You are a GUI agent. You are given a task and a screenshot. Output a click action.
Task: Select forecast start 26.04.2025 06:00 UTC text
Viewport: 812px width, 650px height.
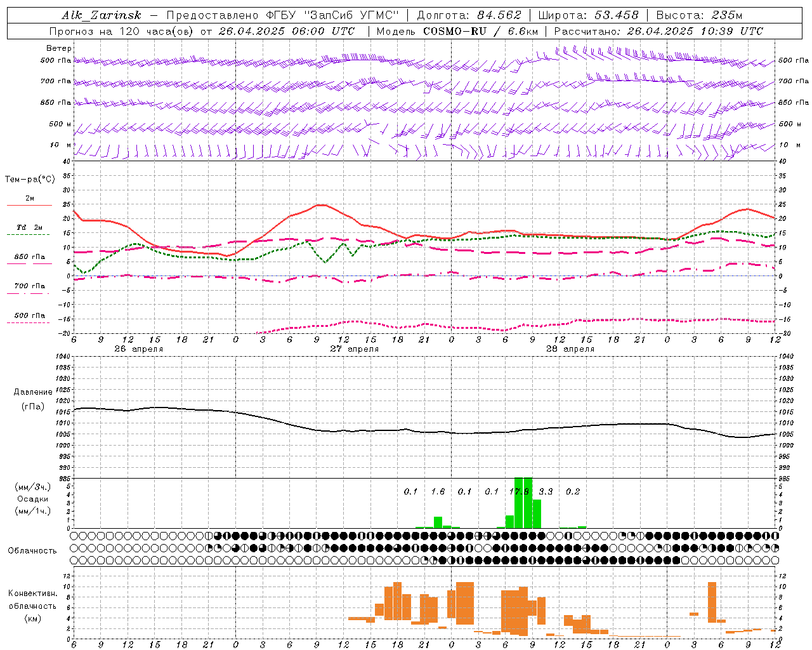point(286,31)
